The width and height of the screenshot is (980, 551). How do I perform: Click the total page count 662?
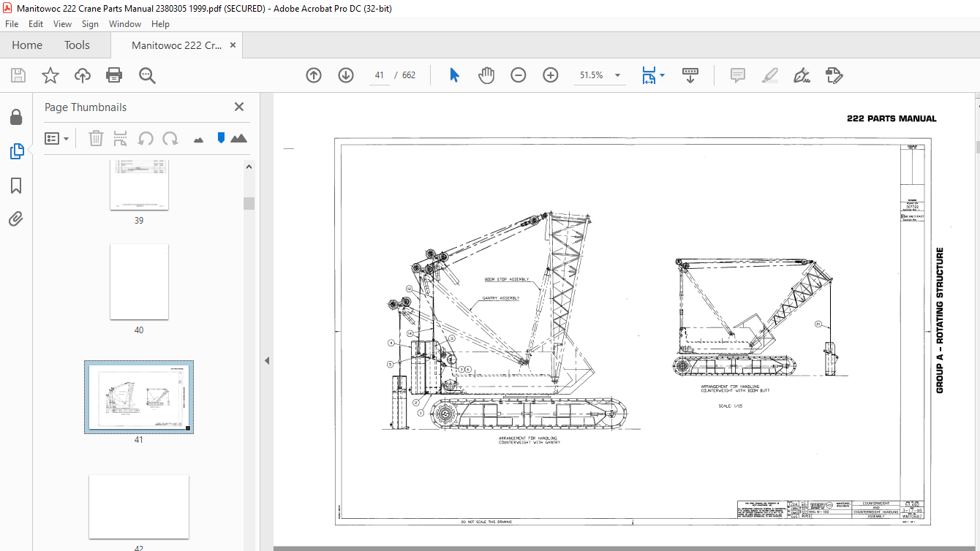(409, 75)
